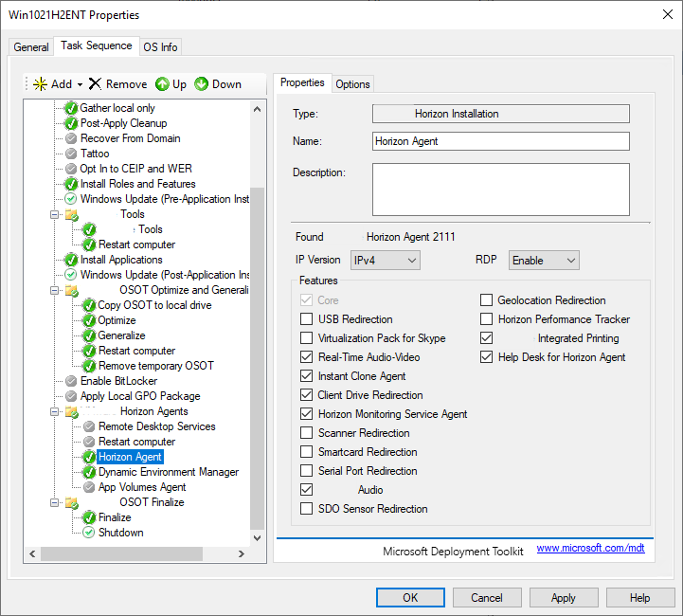Screen dimensions: 683x616
Task: Click the OSOT Finalize folder icon
Action: pyautogui.click(x=71, y=502)
